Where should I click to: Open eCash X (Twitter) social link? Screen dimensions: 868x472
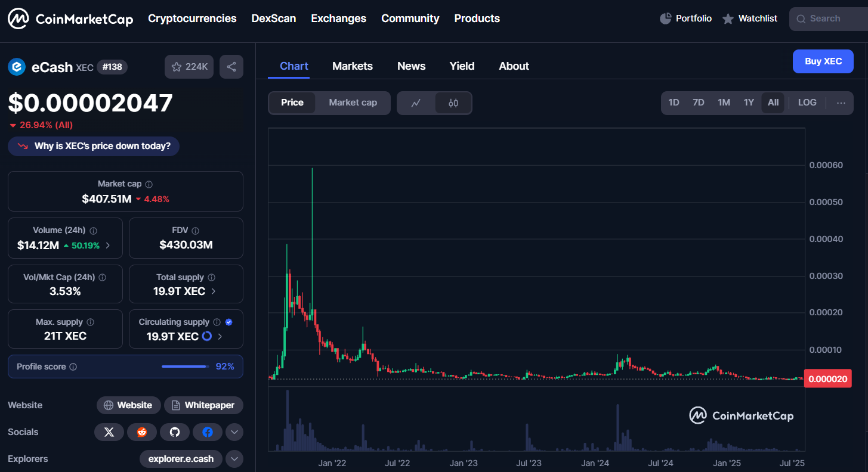109,432
